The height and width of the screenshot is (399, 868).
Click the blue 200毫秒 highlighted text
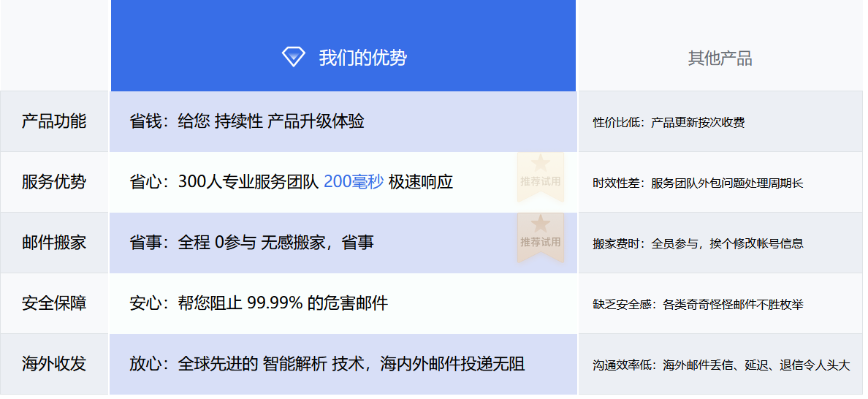point(354,181)
